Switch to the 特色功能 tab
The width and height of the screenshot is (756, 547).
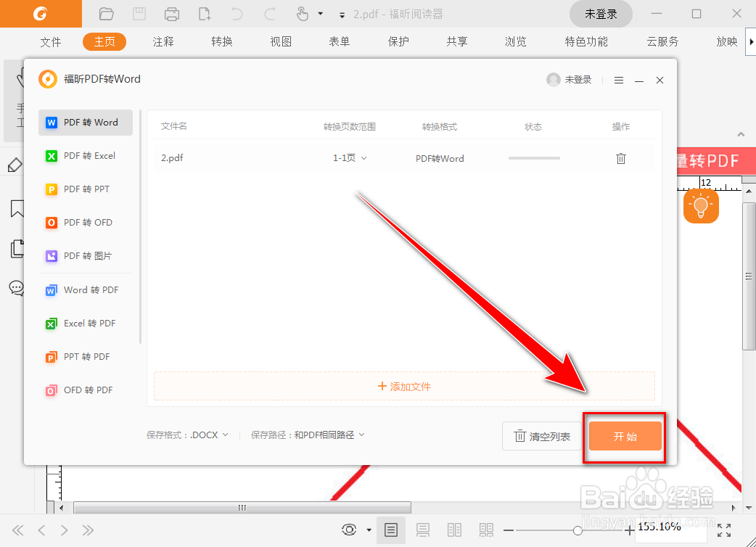(586, 42)
